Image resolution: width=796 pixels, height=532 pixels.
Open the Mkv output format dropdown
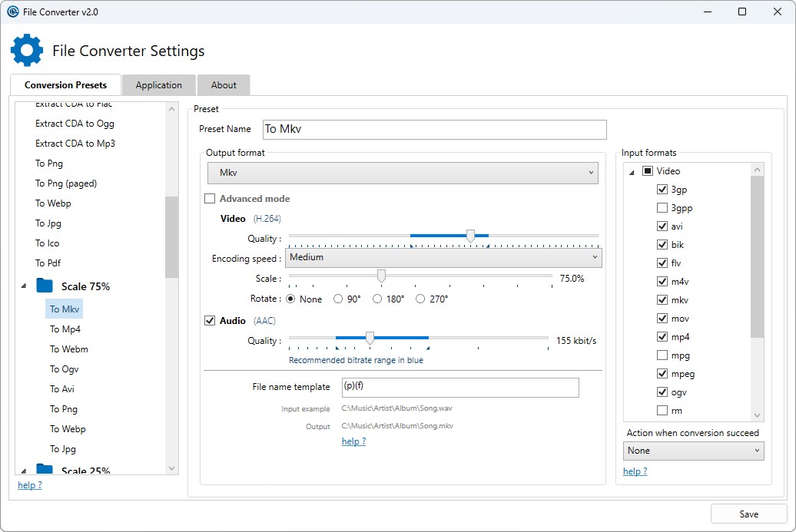[403, 173]
